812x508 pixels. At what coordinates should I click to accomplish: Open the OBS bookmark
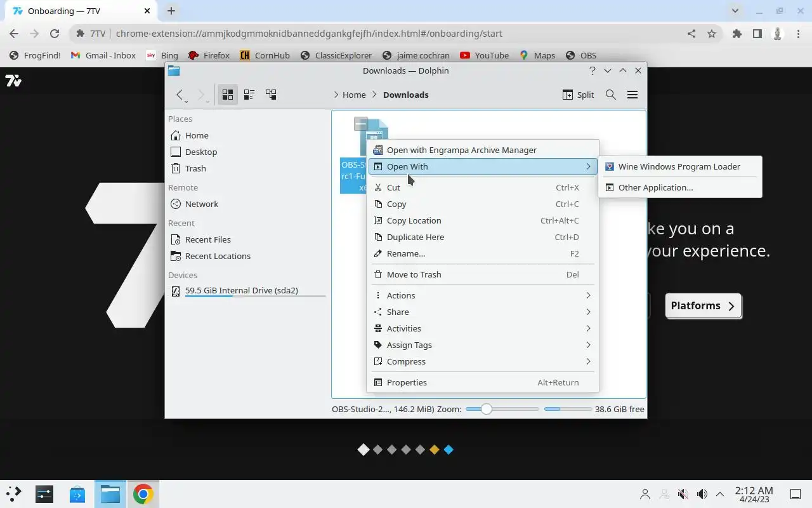click(581, 55)
